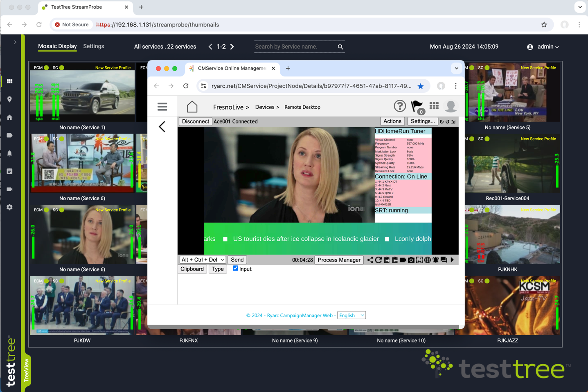Click the globe icon in remote desktop toolbar
This screenshot has width=588, height=392.
point(428,260)
